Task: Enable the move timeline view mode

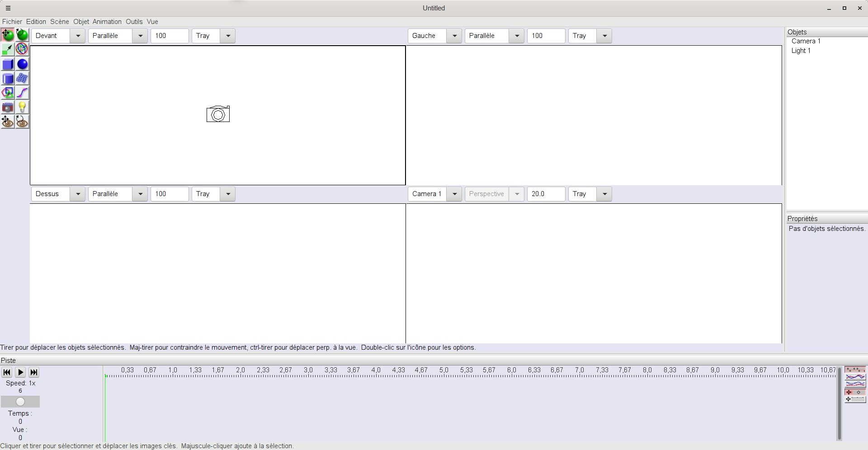Action: [855, 399]
